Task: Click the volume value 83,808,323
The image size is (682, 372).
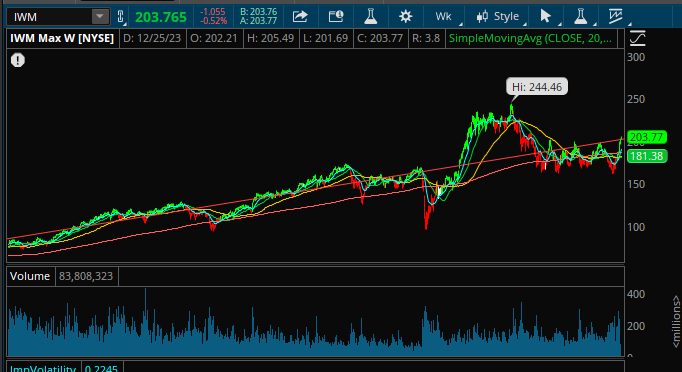Action: 86,276
